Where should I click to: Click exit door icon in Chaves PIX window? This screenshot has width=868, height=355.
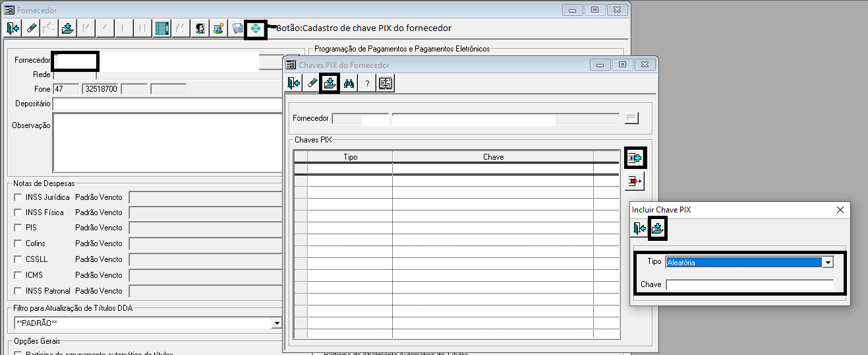(x=294, y=83)
